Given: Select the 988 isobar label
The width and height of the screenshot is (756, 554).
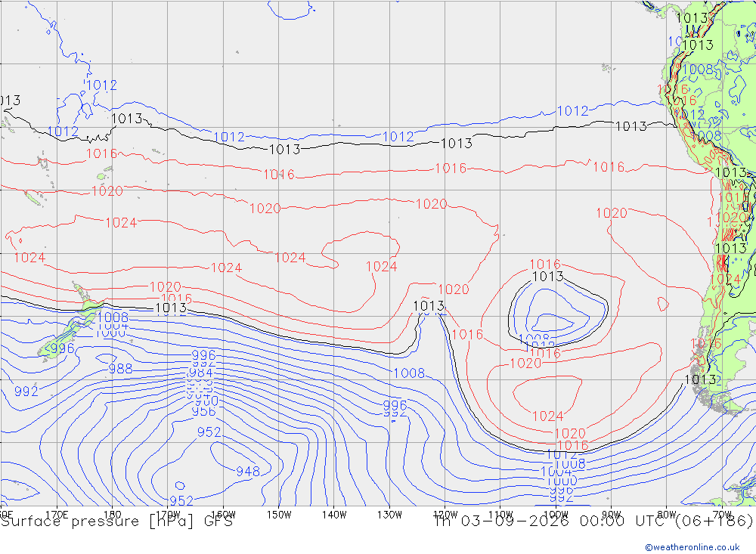Looking at the screenshot, I should click(120, 369).
